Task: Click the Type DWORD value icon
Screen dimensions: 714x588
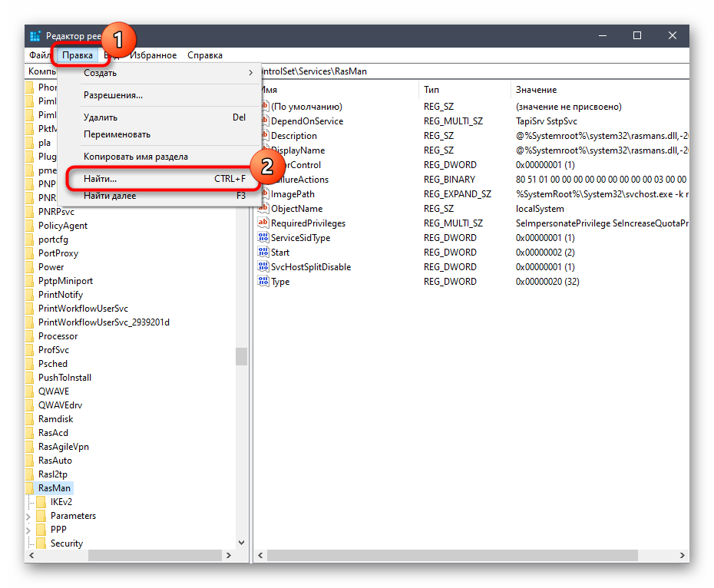Action: click(265, 282)
